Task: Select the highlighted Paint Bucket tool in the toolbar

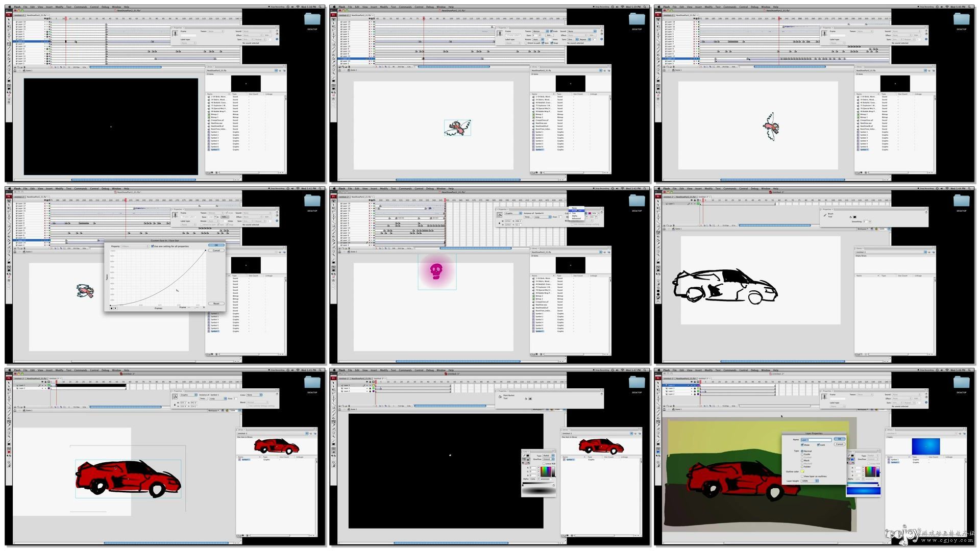Action: [333, 422]
